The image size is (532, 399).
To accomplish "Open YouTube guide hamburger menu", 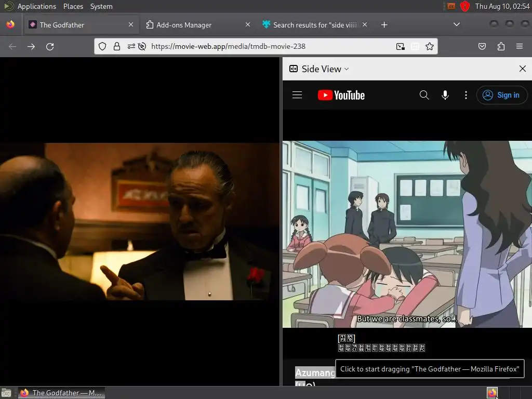I will [297, 95].
